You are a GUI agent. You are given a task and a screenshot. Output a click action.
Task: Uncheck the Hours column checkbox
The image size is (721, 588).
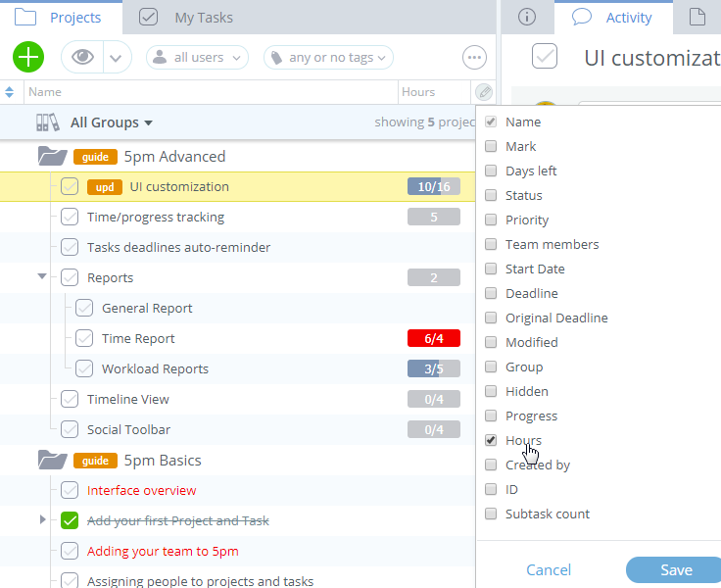tap(491, 440)
